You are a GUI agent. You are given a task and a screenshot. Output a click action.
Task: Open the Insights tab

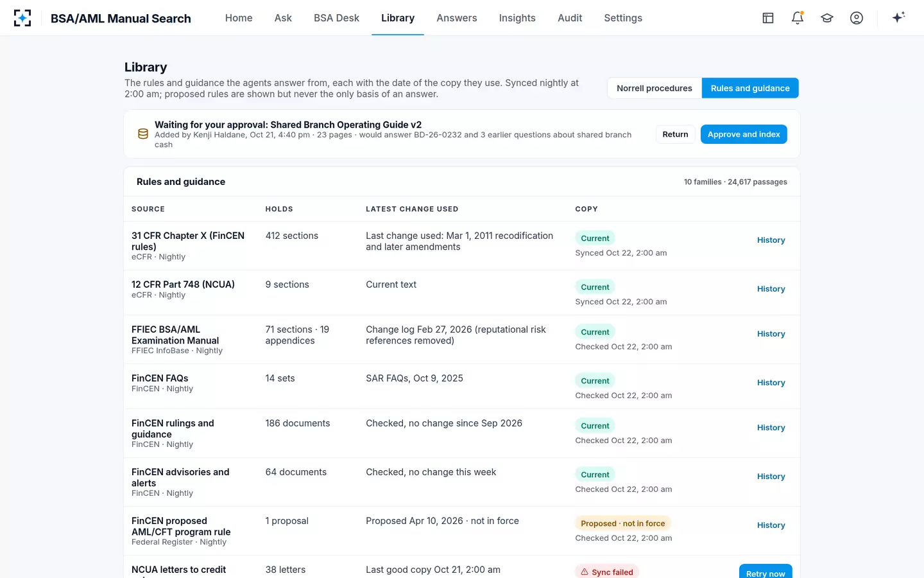point(517,18)
